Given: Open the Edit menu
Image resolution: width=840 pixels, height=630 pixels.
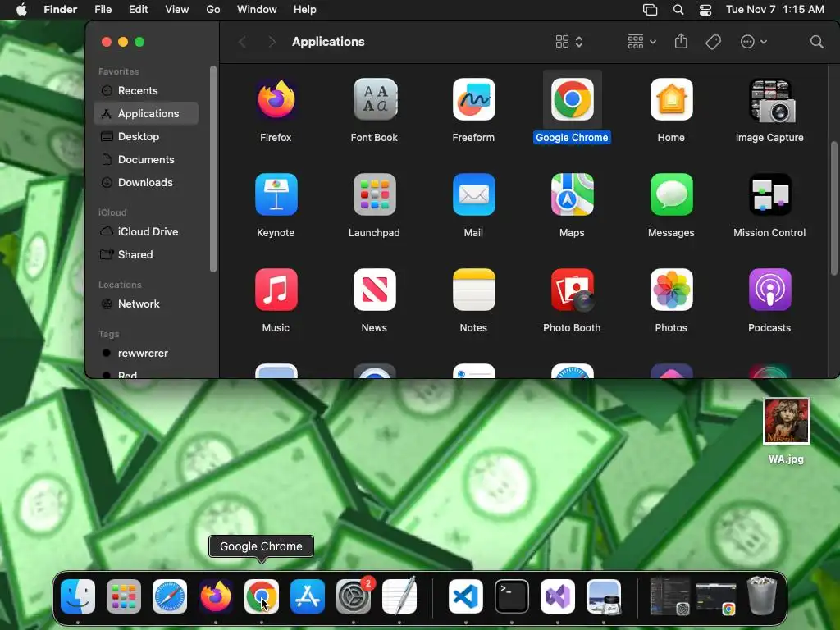Looking at the screenshot, I should pos(138,10).
